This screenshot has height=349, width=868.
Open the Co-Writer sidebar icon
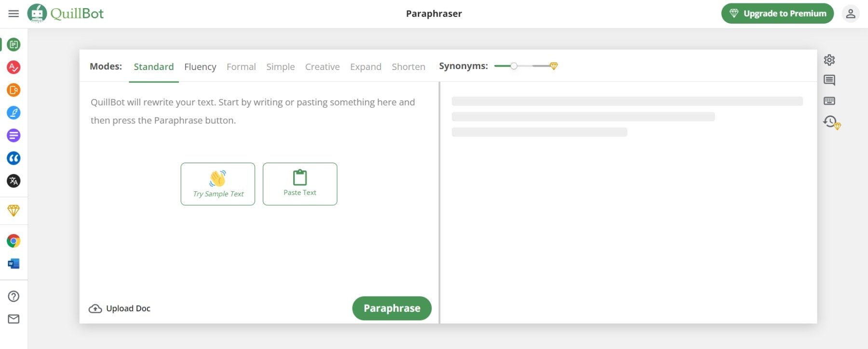coord(14,112)
